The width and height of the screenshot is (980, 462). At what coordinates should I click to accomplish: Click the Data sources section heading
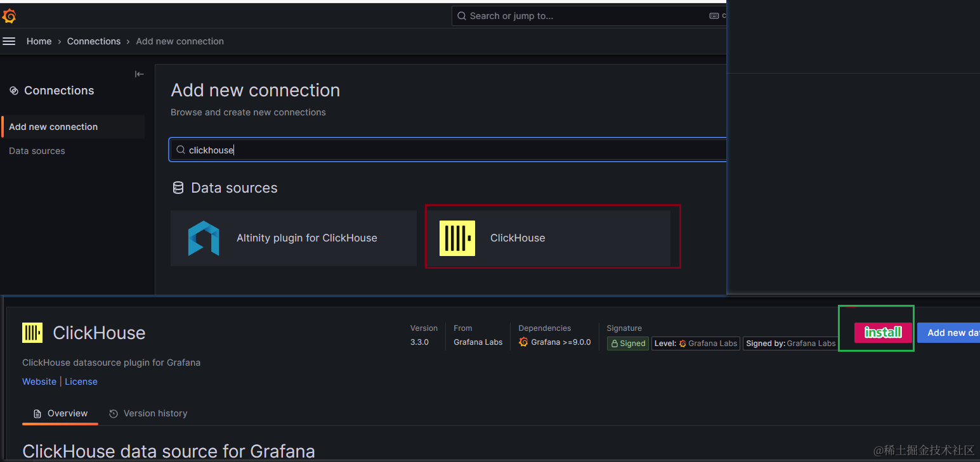234,188
